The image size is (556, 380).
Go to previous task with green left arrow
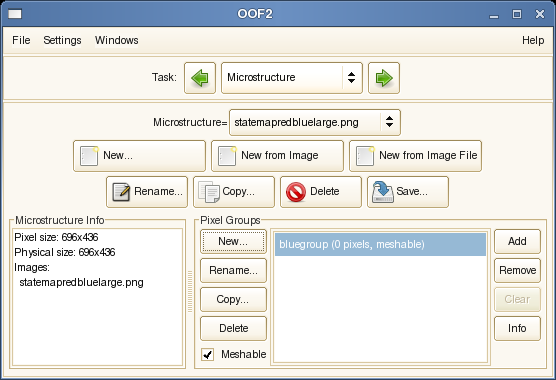click(x=200, y=78)
